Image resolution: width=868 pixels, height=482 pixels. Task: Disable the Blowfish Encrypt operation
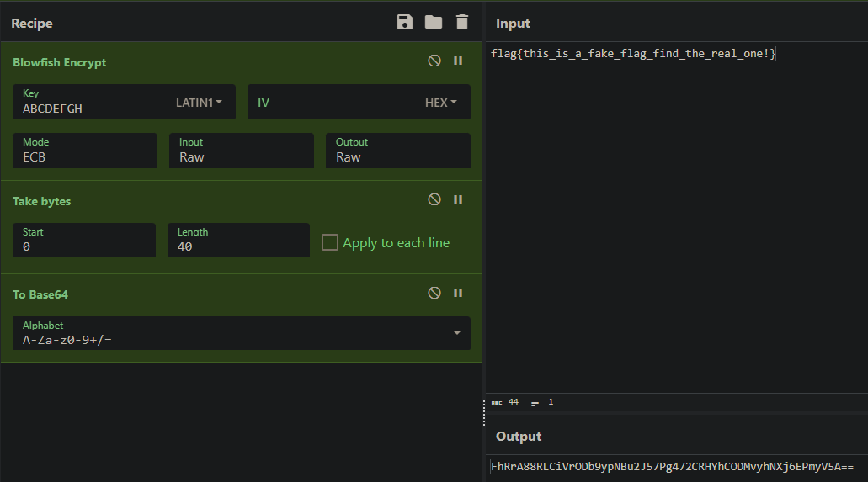(x=434, y=61)
